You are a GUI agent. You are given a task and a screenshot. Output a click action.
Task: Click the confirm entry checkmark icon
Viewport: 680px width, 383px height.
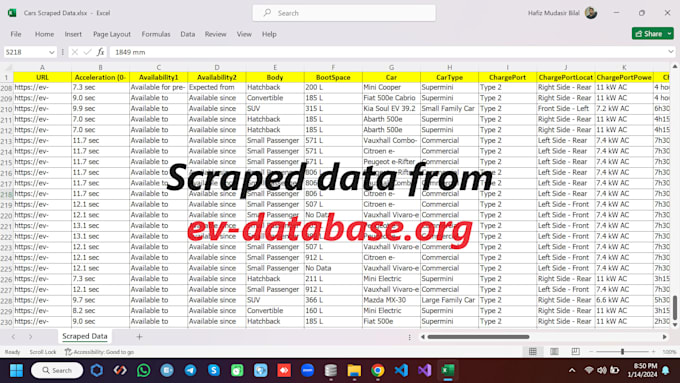click(x=88, y=52)
